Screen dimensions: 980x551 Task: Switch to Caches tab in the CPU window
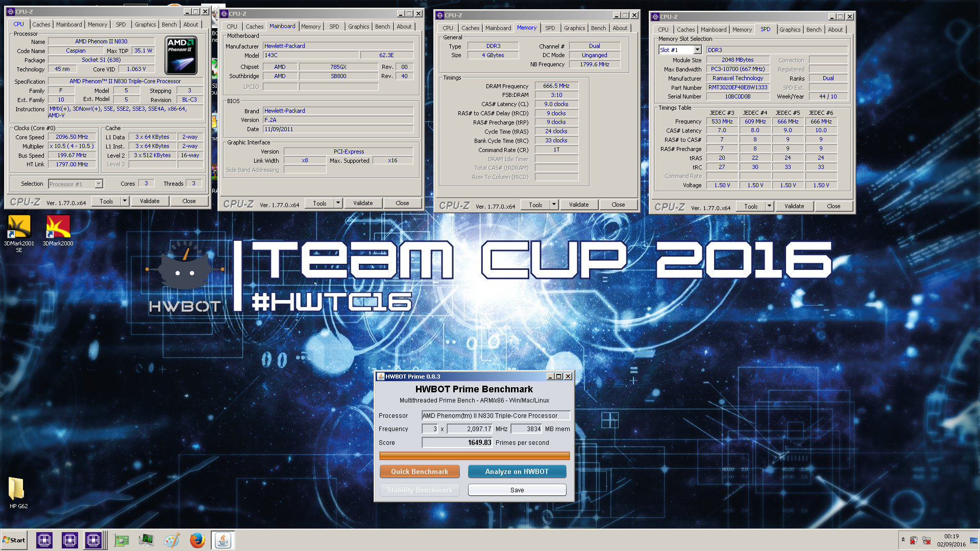click(x=41, y=24)
